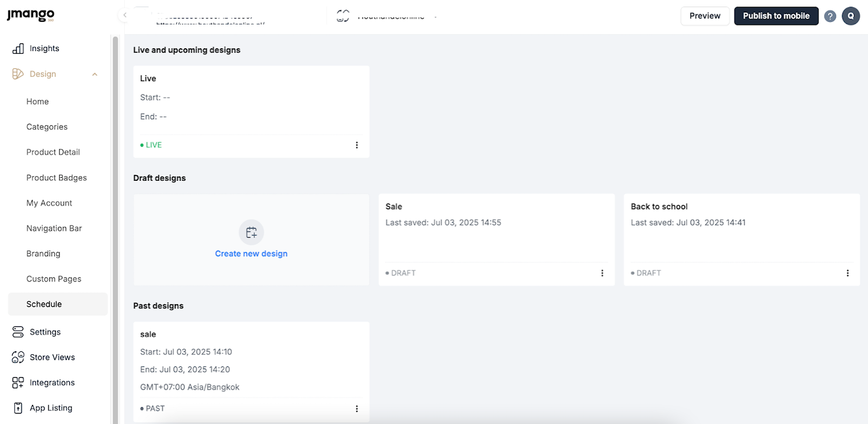Open options menu for Back to school draft
868x424 pixels.
[x=847, y=273]
